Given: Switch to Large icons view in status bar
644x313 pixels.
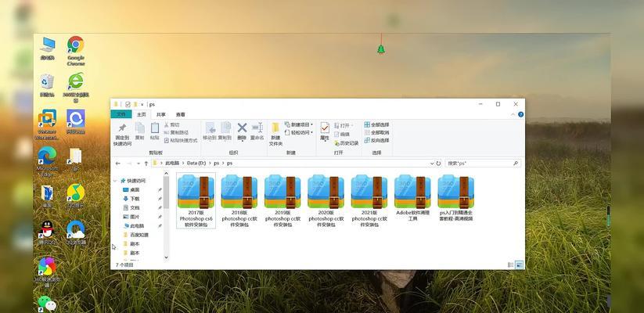Looking at the screenshot, I should click(519, 265).
